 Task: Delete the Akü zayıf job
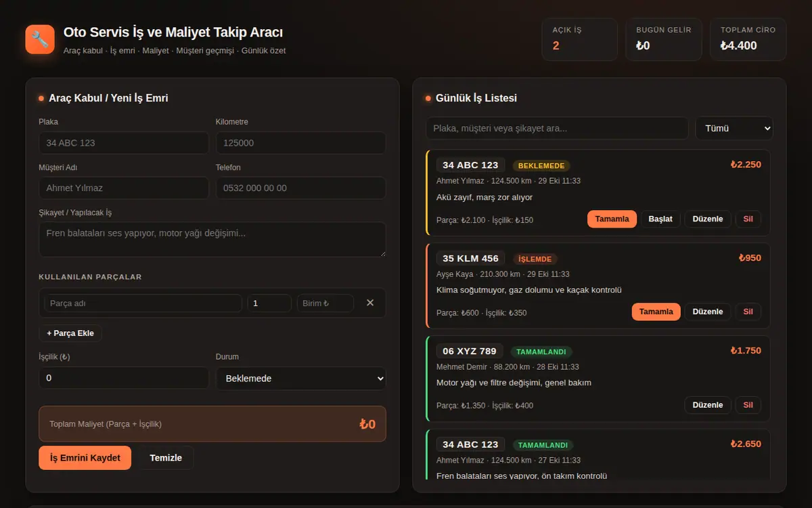point(748,219)
